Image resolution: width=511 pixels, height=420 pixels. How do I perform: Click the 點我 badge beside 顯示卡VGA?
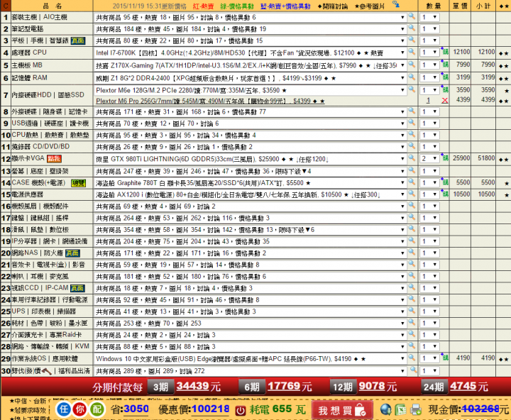click(54, 159)
